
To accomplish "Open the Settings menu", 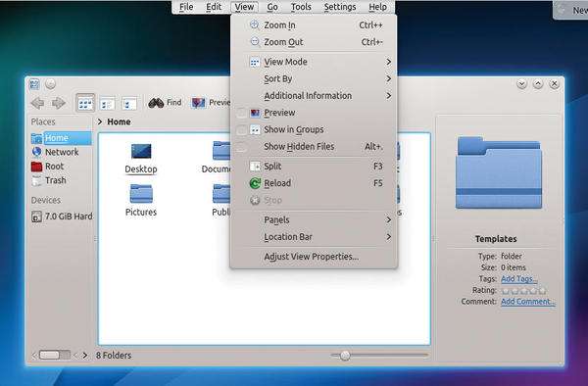I will (340, 7).
